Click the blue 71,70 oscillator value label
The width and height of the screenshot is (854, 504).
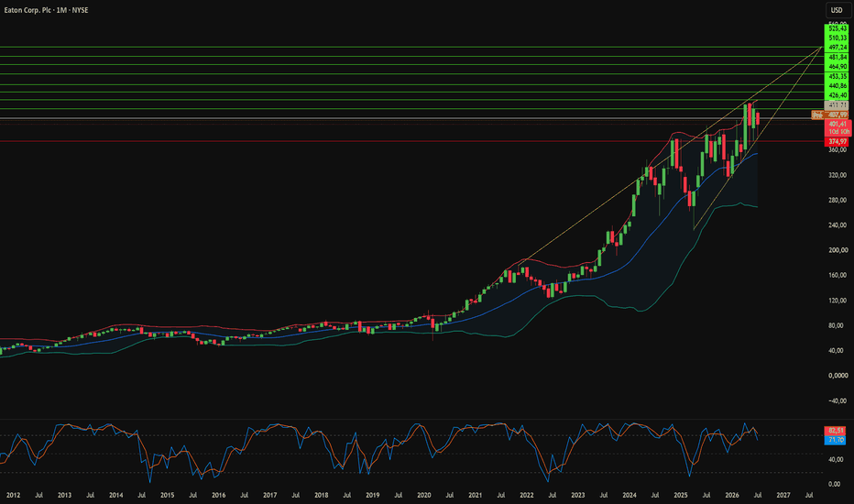[835, 440]
